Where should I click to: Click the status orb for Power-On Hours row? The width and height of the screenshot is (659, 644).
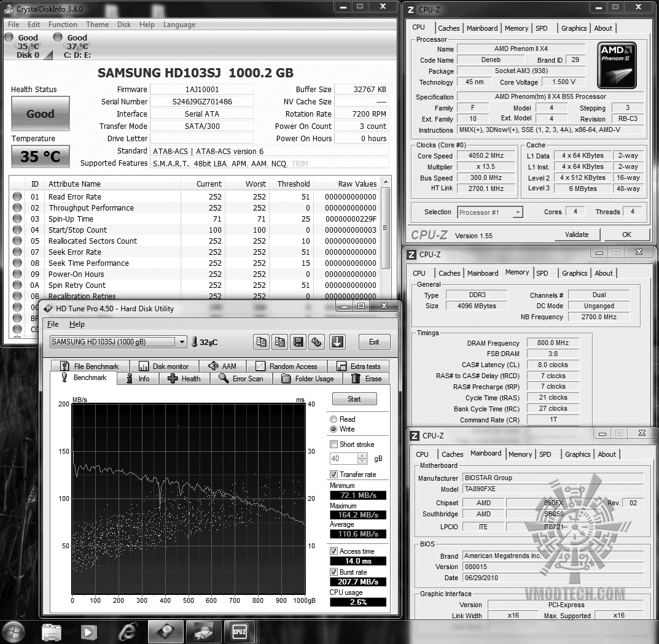pyautogui.click(x=17, y=274)
